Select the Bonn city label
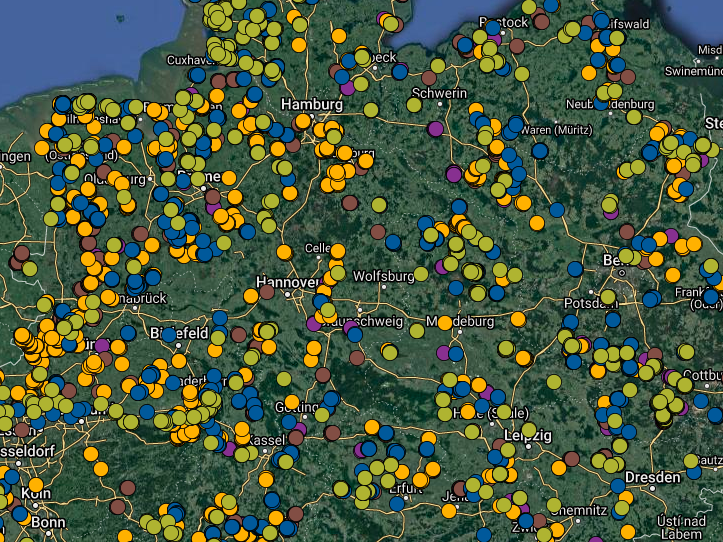The height and width of the screenshot is (542, 723). click(47, 522)
